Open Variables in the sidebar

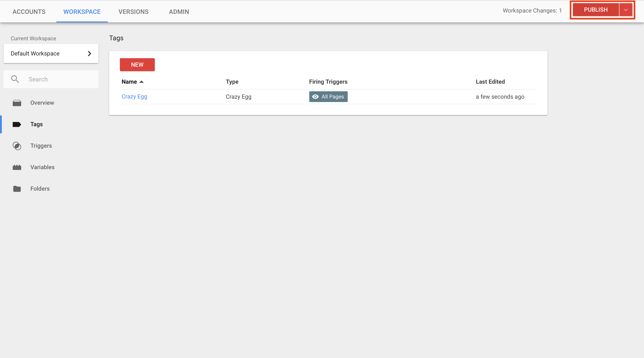coord(42,167)
